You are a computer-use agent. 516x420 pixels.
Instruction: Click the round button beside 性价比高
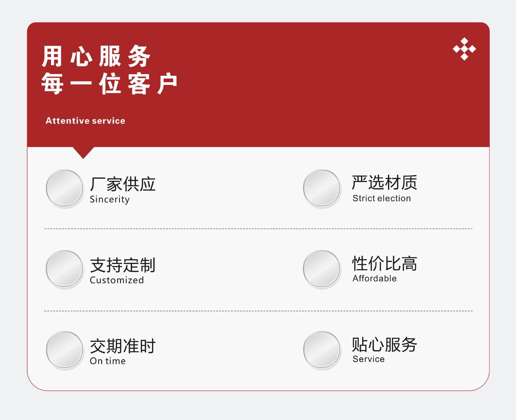click(322, 269)
